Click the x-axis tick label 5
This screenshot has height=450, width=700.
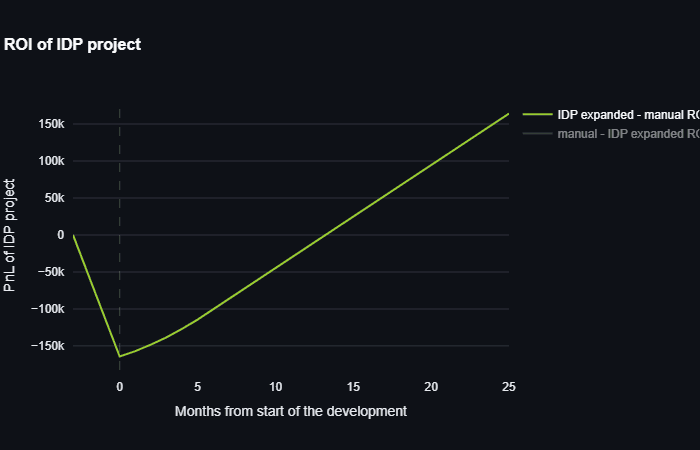197,387
